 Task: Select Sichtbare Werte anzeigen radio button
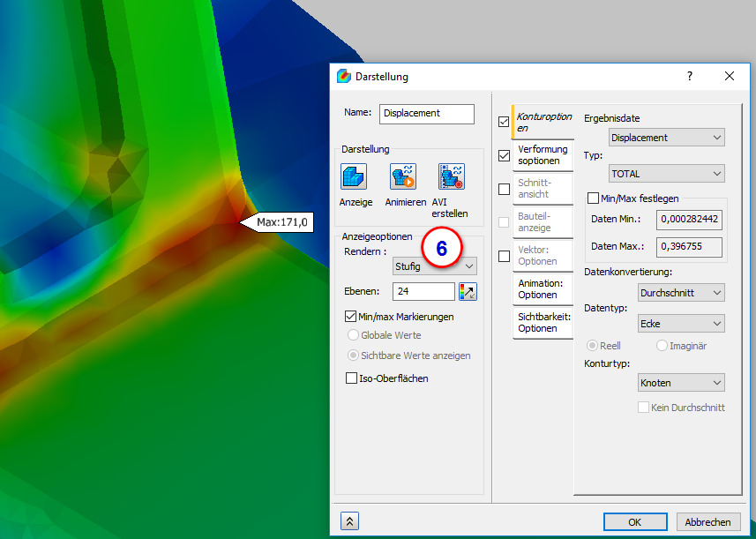pos(353,356)
